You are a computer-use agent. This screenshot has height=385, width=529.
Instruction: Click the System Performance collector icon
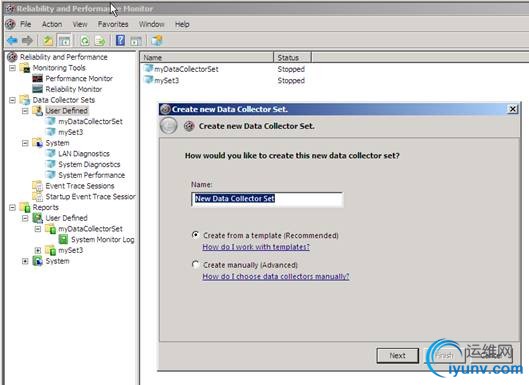click(x=51, y=175)
